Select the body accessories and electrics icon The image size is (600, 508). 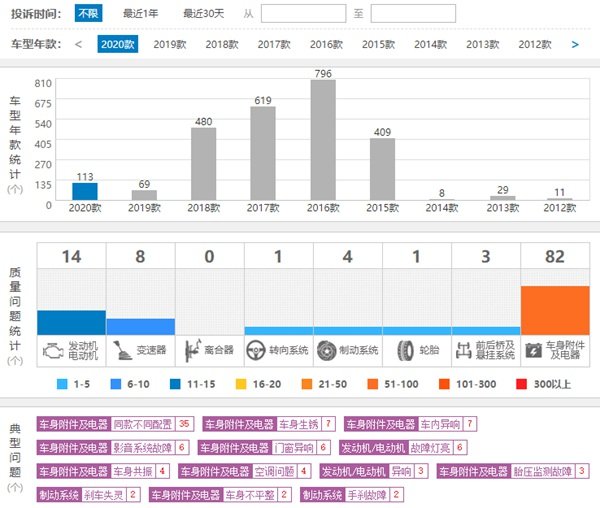[x=532, y=350]
